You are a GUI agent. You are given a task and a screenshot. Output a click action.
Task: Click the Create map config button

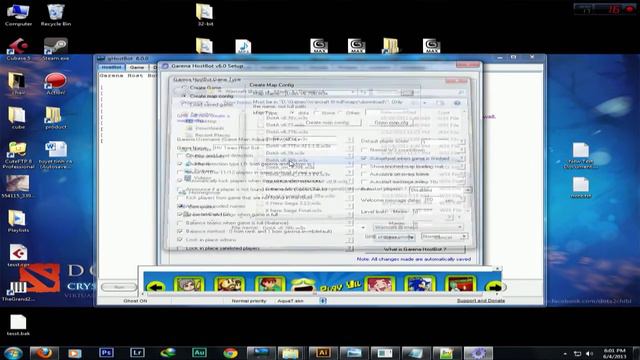pyautogui.click(x=327, y=122)
